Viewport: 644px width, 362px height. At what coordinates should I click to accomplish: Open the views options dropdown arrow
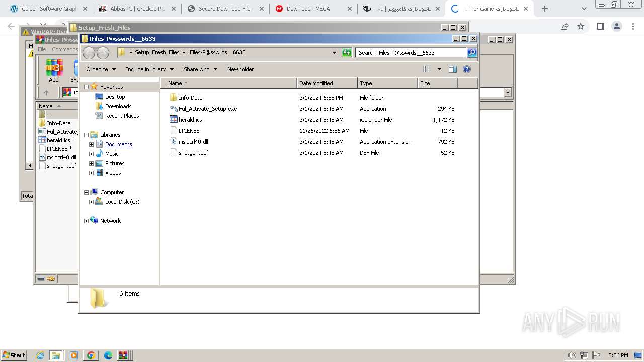click(x=439, y=69)
